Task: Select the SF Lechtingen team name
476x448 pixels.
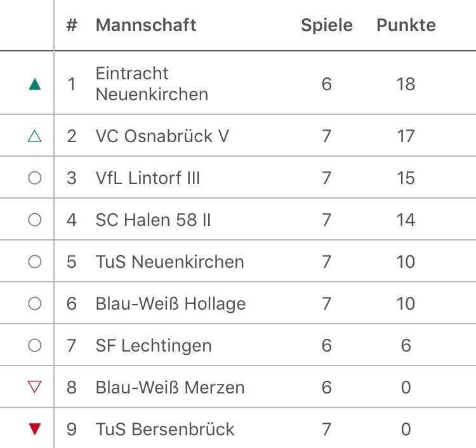Action: pos(154,345)
